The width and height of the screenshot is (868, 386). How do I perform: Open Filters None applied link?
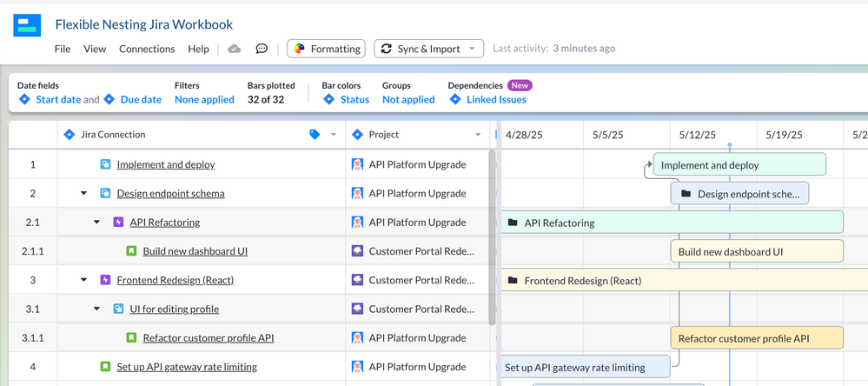click(x=204, y=100)
